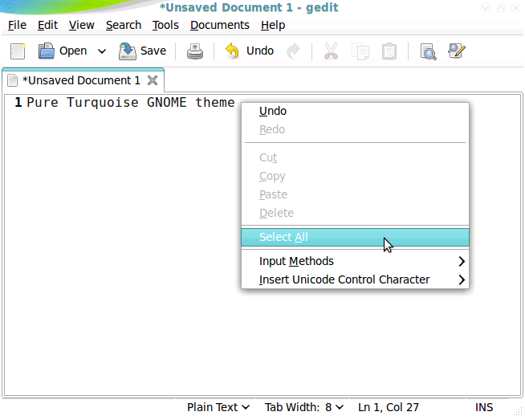Switch to the Unsaved Document 1 tab
Screen dimensions: 525x420
click(81, 80)
